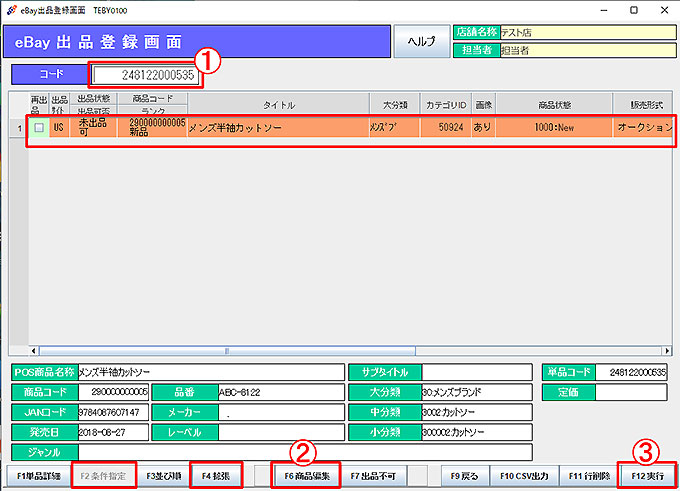The image size is (680, 491).
Task: Tick the 再出品 checkbox in row 1
Action: (x=38, y=128)
